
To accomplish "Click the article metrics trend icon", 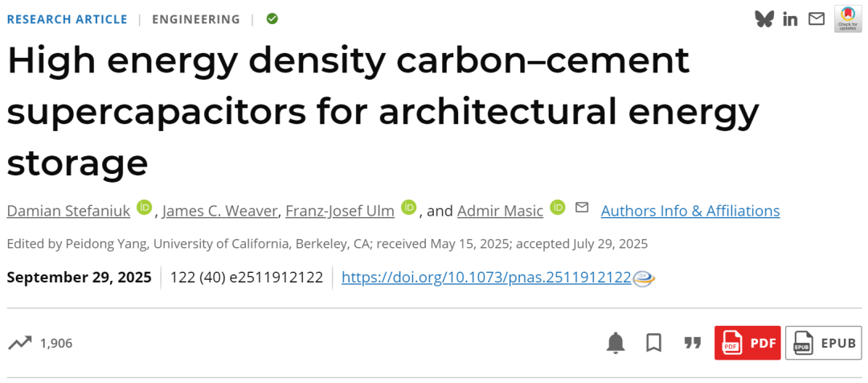I will [x=20, y=344].
